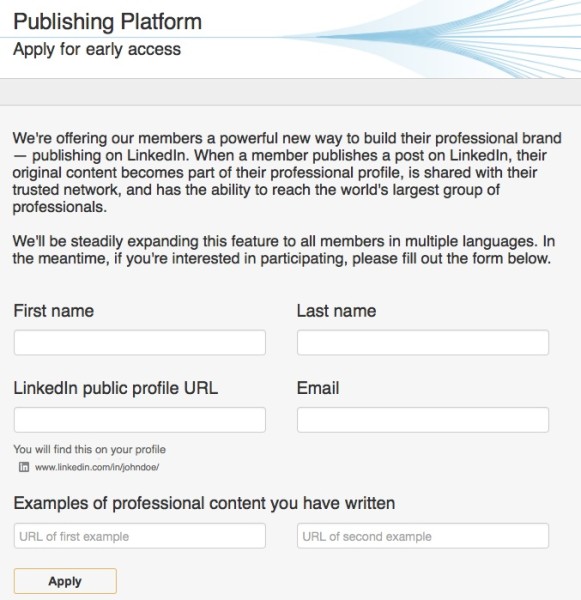The height and width of the screenshot is (600, 581).
Task: Click the Email label text
Action: [318, 388]
